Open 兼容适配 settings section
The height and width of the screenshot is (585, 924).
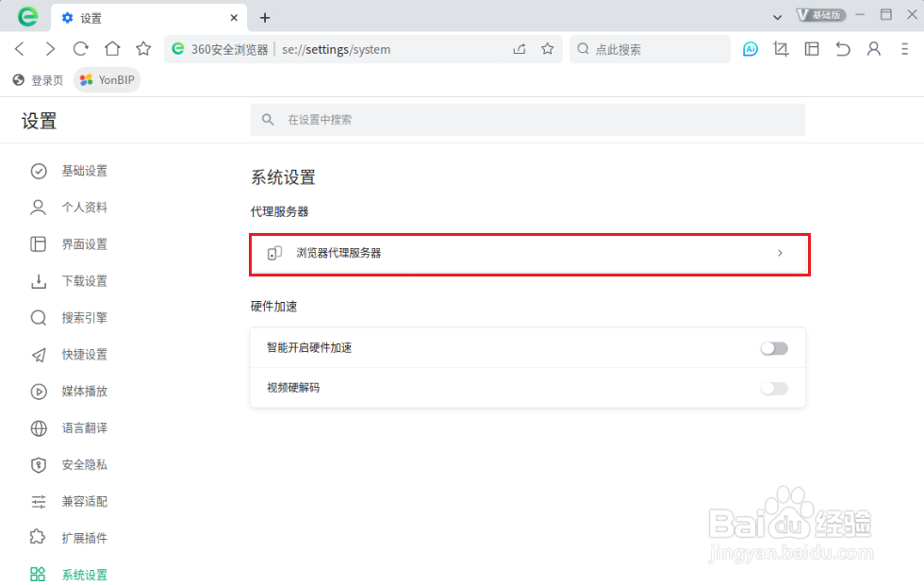[x=69, y=501]
